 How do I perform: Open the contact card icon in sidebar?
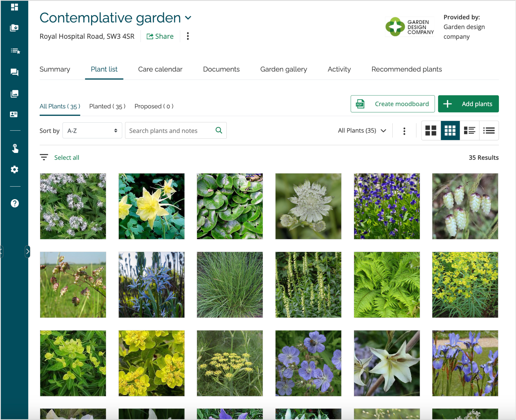[x=14, y=114]
